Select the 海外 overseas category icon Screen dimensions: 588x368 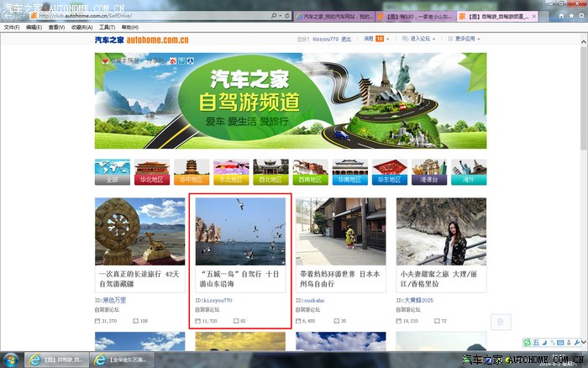[x=467, y=171]
